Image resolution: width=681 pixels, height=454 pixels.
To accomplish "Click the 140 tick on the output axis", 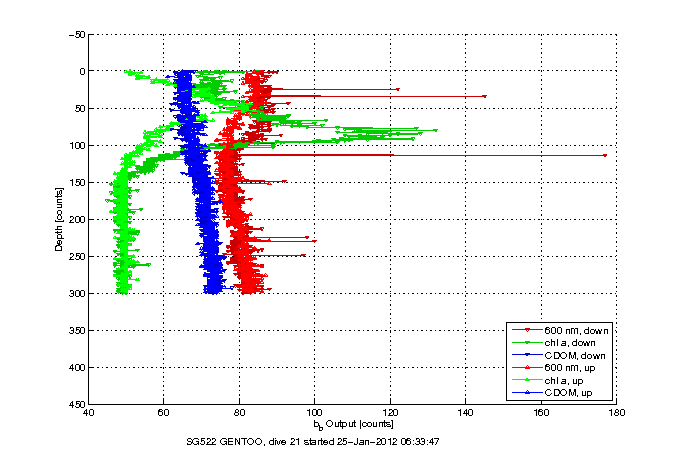I will point(466,412).
